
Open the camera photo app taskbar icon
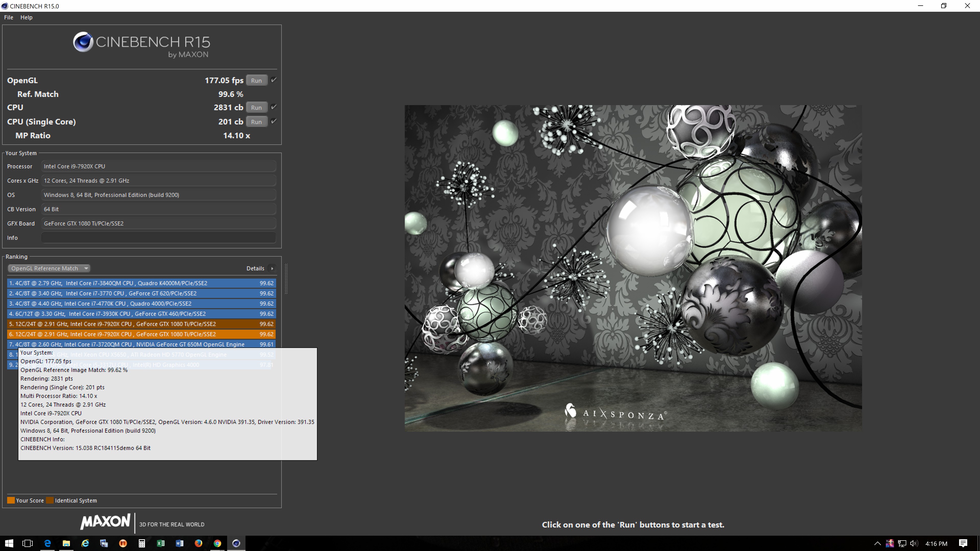pos(104,543)
